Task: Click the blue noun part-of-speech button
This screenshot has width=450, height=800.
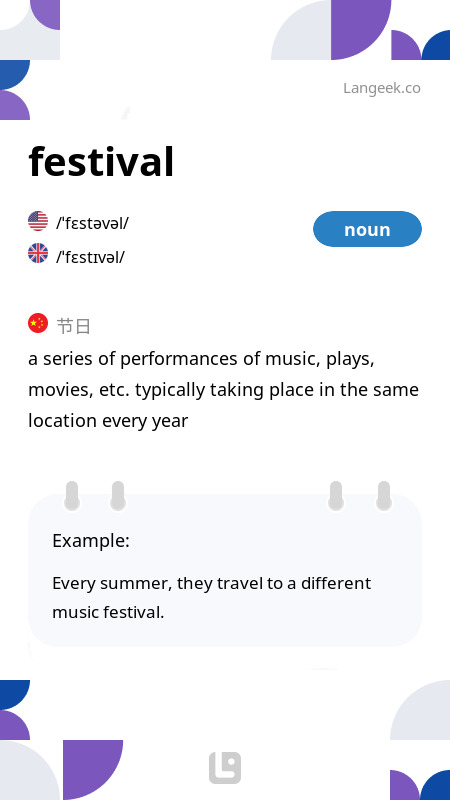Action: [367, 229]
